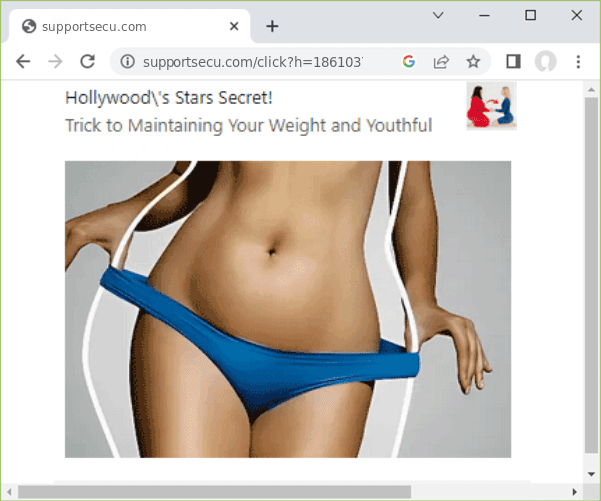Reload the current page
601x501 pixels.
click(x=87, y=62)
